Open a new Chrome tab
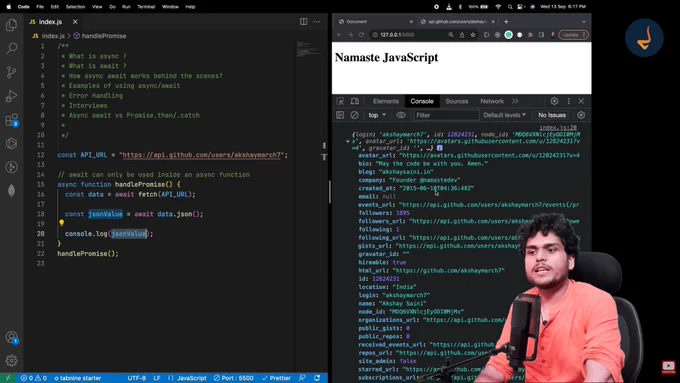 pyautogui.click(x=506, y=22)
